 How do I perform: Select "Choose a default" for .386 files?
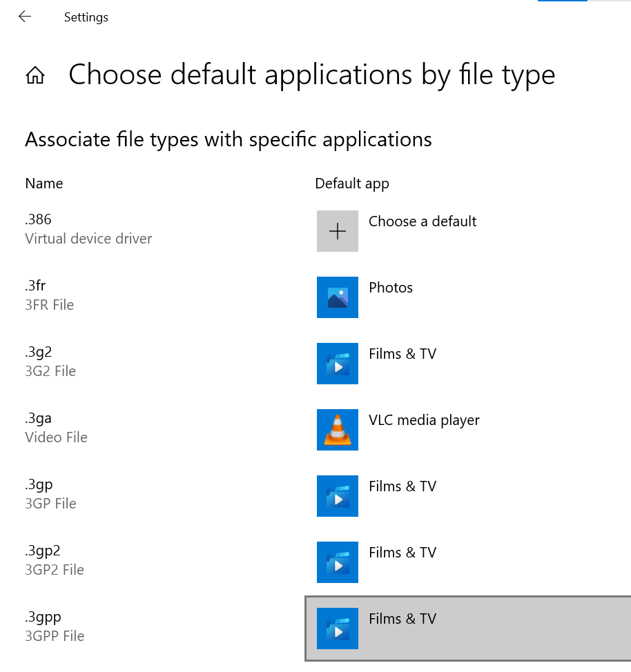(x=423, y=221)
